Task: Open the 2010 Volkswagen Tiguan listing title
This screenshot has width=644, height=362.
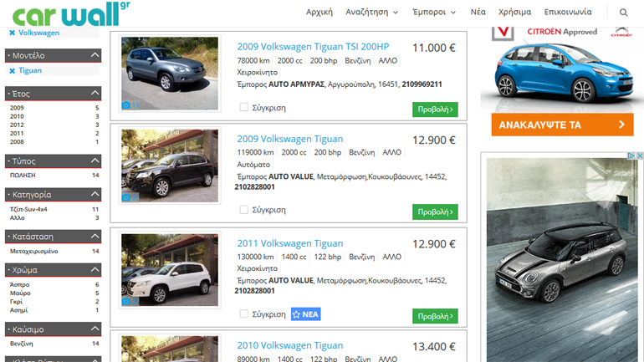Action: click(289, 345)
